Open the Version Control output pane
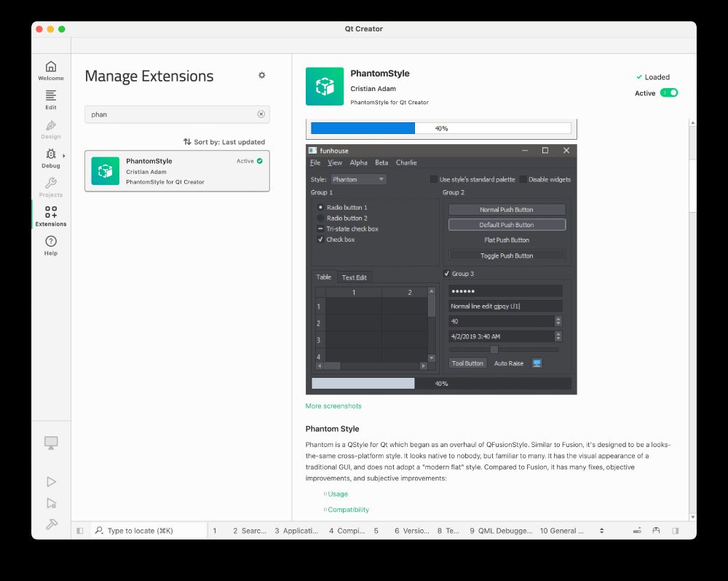The height and width of the screenshot is (581, 728). click(x=412, y=530)
